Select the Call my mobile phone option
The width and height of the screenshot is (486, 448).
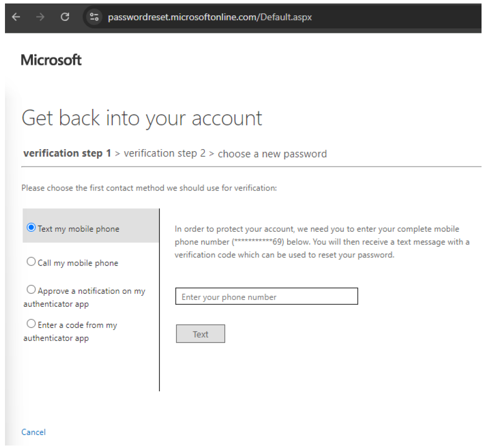(x=31, y=262)
